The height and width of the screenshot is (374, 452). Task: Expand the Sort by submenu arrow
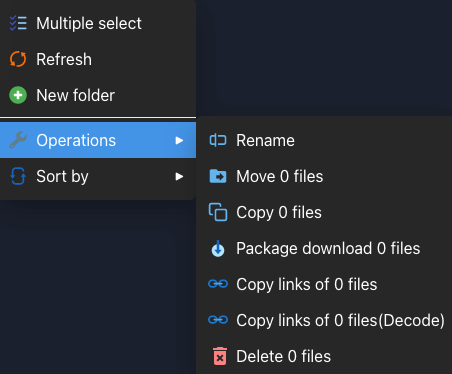coord(179,176)
